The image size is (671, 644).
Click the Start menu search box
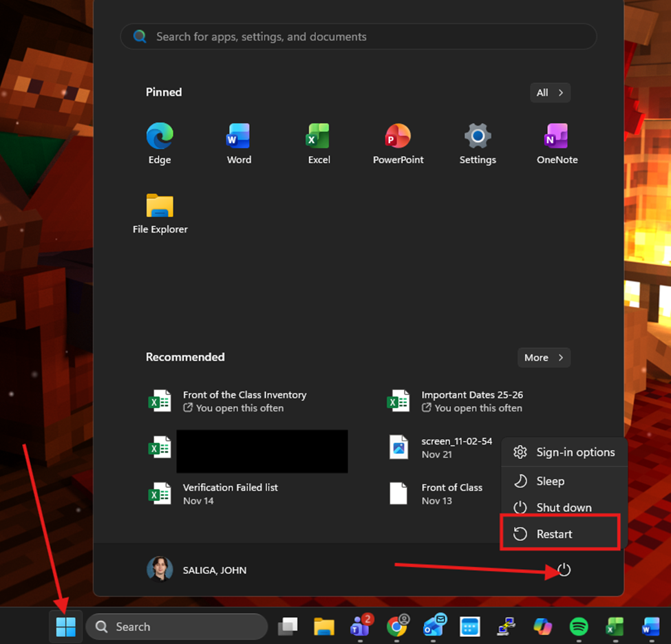pyautogui.click(x=358, y=36)
